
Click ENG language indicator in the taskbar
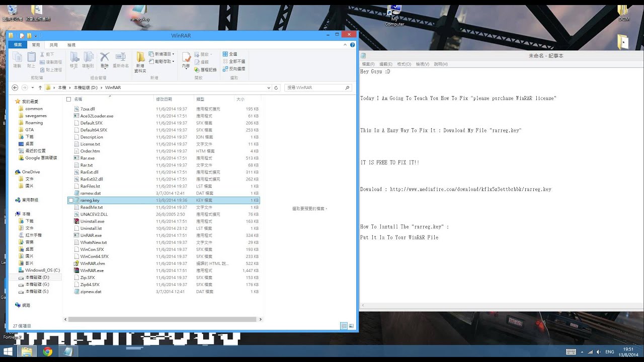pyautogui.click(x=609, y=352)
